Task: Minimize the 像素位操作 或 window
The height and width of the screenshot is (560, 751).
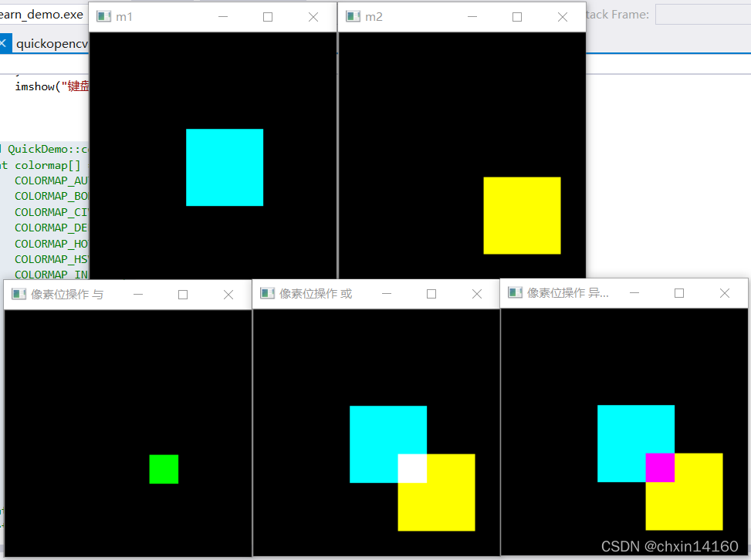Action: point(387,293)
